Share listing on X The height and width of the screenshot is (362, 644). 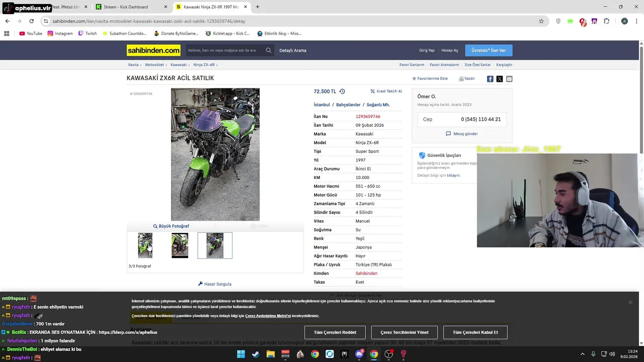tap(500, 79)
